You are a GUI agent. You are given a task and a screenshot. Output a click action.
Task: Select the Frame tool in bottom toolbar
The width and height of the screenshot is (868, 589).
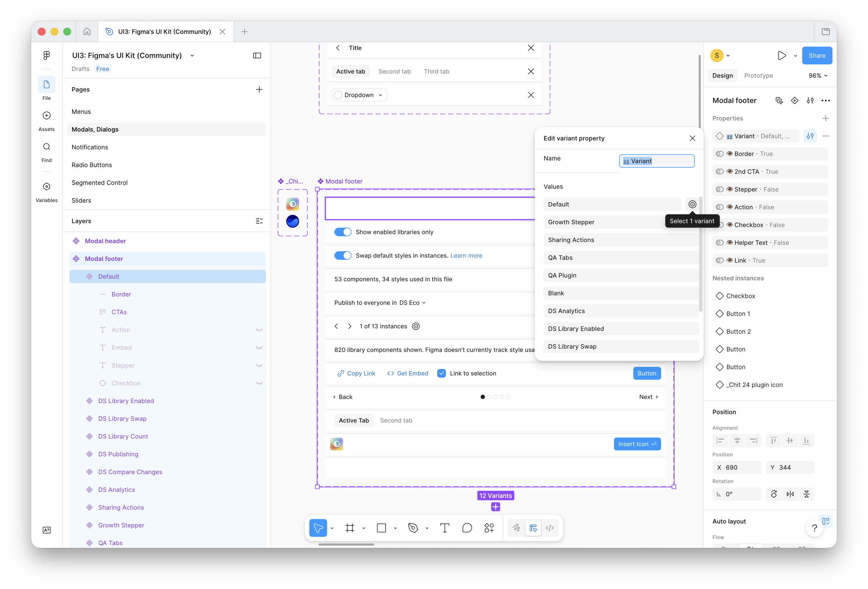click(x=350, y=528)
